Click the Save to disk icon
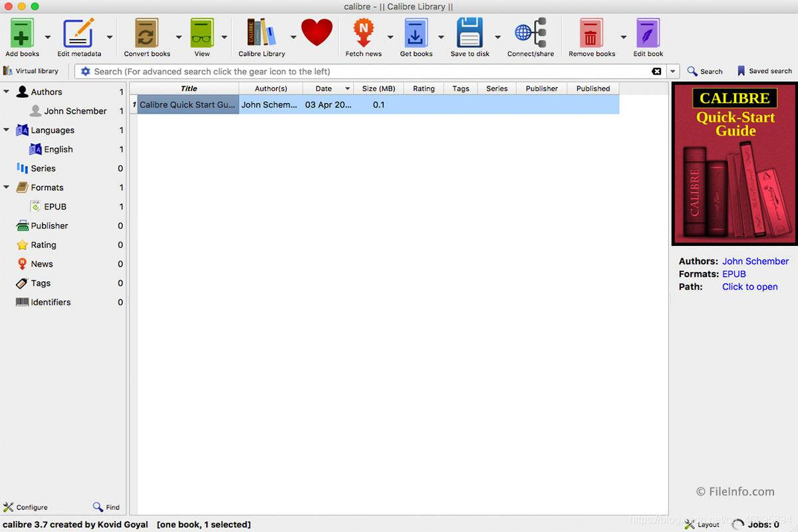Viewport: 798px width, 532px height. (469, 33)
